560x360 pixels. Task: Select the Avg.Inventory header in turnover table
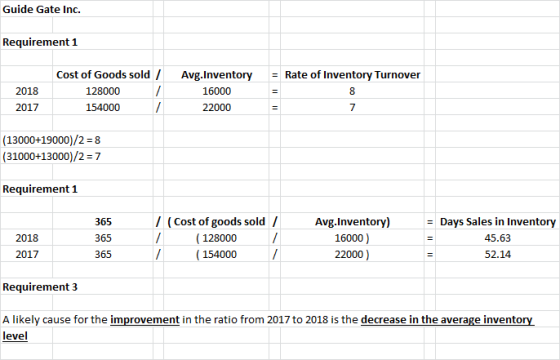(216, 75)
